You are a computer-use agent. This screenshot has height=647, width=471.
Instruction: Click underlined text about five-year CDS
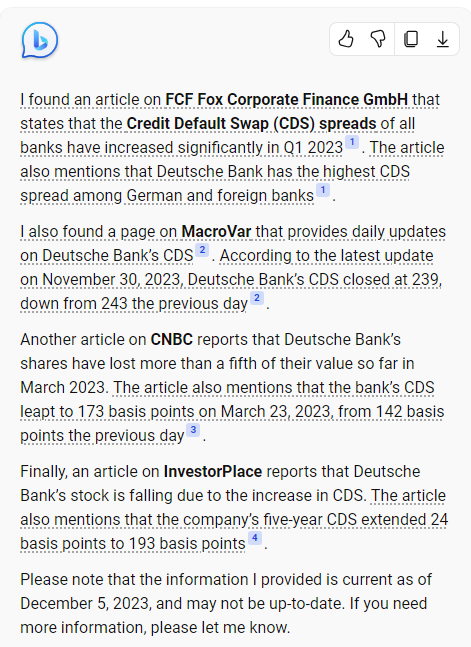234,519
